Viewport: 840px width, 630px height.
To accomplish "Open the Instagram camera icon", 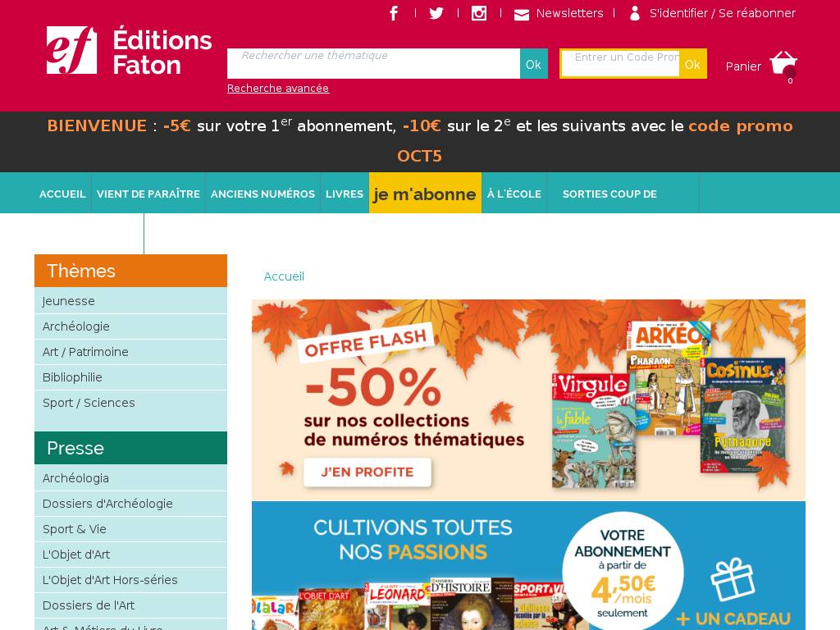I will point(479,13).
